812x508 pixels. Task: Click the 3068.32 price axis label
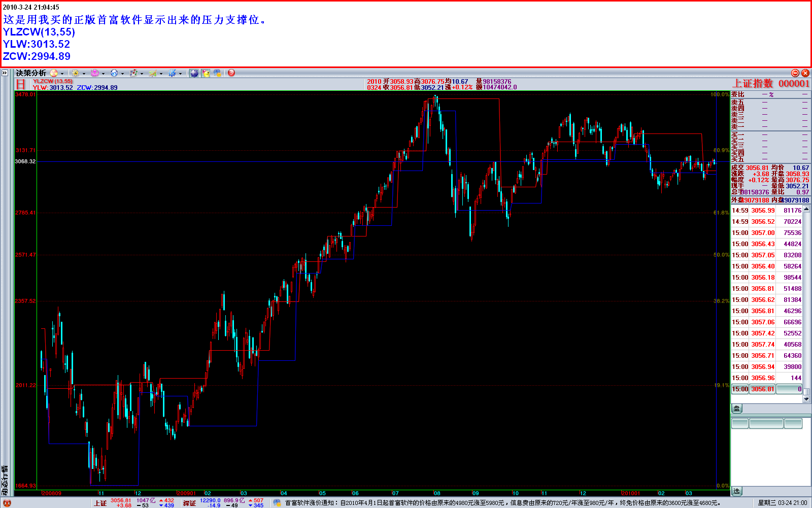[x=25, y=161]
